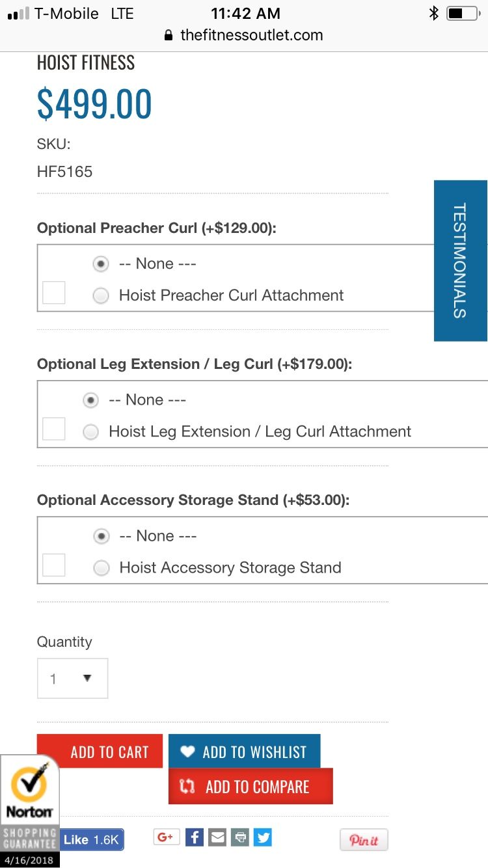Open Norton Shopping Guarantee badge
This screenshot has height=868, width=488.
point(30,811)
